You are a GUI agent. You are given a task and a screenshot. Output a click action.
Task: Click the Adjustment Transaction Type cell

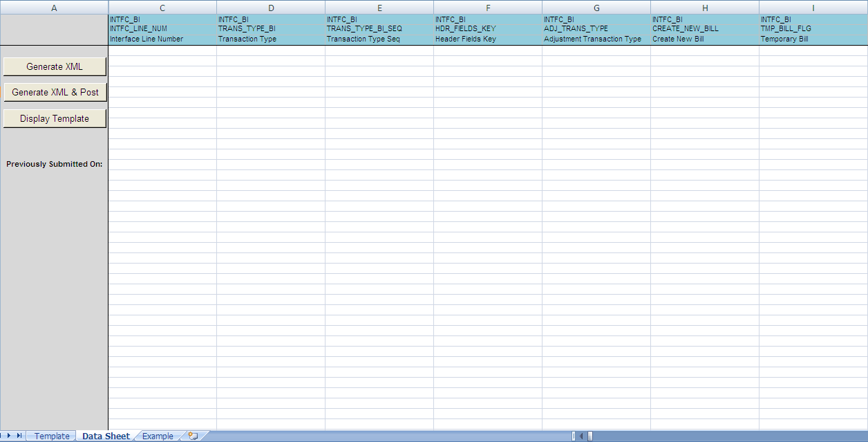tap(596, 39)
